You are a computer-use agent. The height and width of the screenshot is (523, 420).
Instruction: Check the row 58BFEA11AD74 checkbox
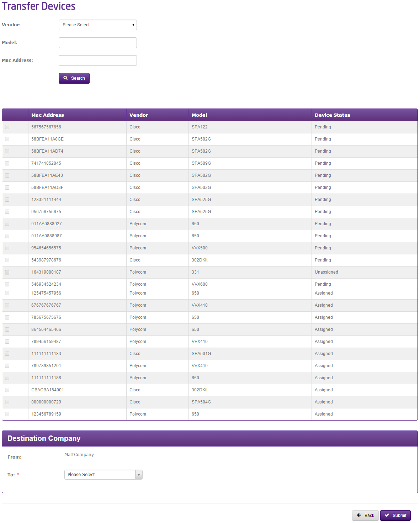[x=7, y=151]
